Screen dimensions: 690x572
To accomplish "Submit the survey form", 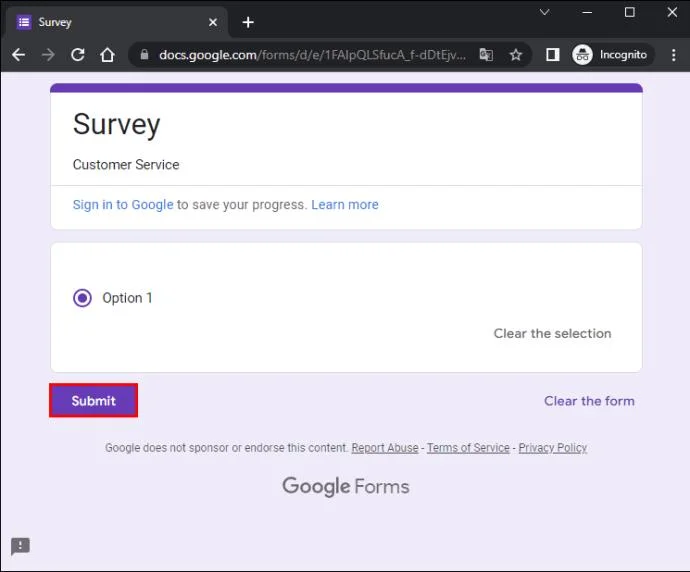I will click(94, 400).
